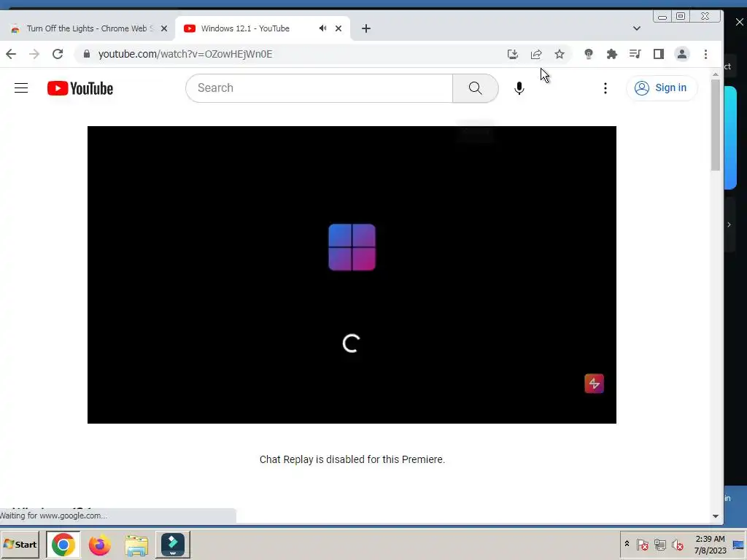Open YouTube hamburger guide menu
This screenshot has width=747, height=560.
pos(21,88)
